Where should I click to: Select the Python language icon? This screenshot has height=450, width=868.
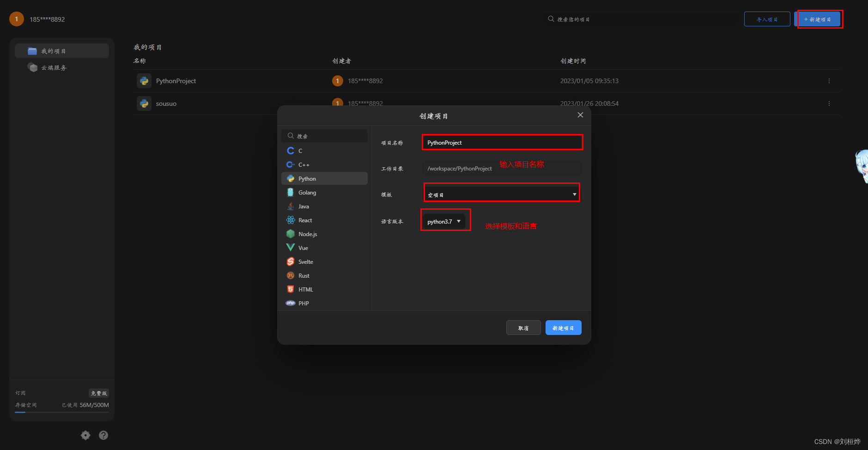coord(290,178)
